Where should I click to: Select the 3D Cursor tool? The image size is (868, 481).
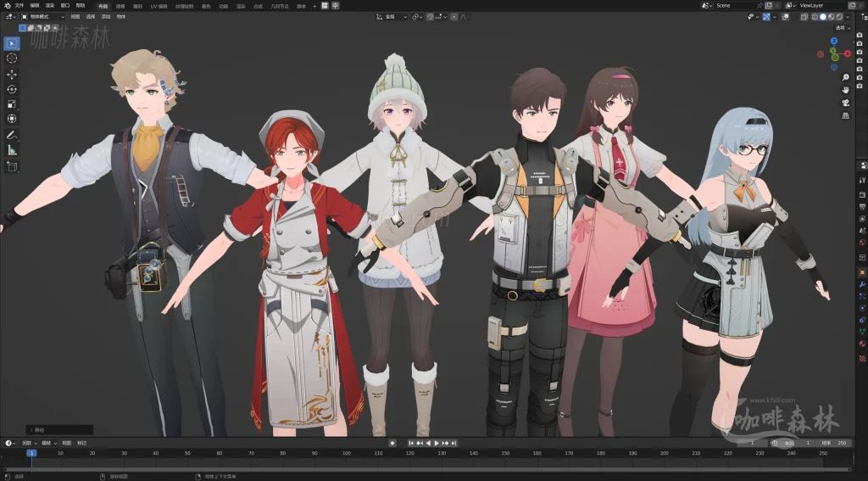point(12,59)
